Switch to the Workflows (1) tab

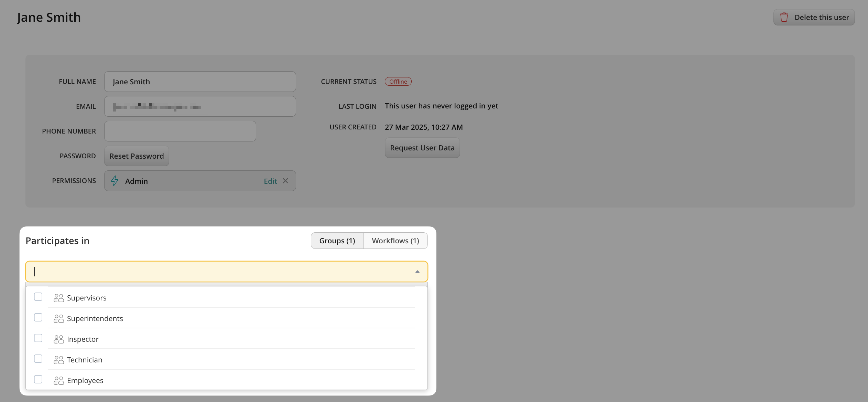point(395,241)
